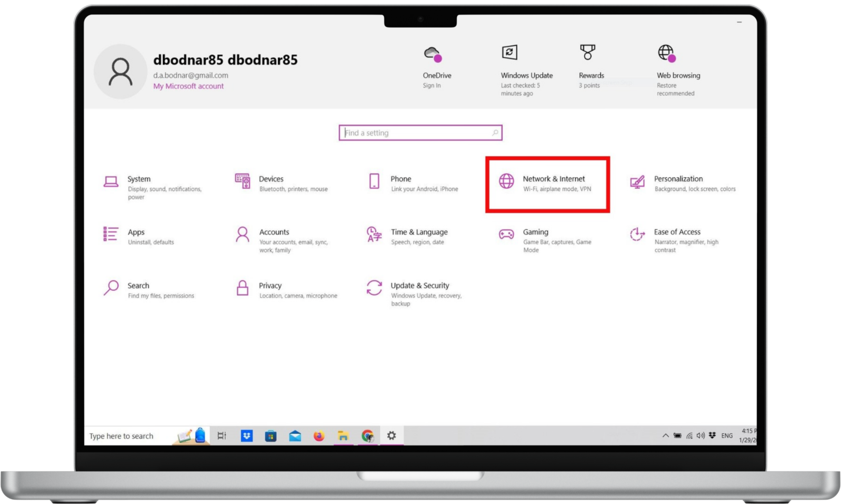Click the Apps list icon
Screen dimensions: 841x504
tap(111, 234)
